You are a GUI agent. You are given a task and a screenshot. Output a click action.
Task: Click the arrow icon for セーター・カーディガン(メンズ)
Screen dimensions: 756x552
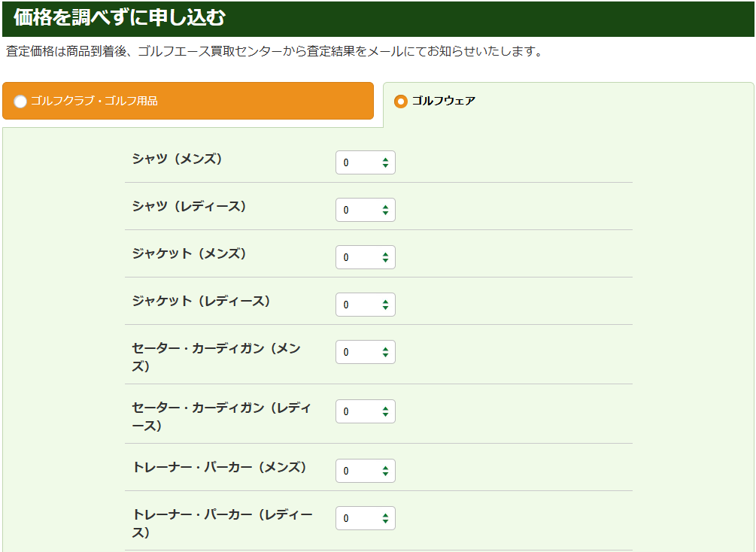(385, 352)
